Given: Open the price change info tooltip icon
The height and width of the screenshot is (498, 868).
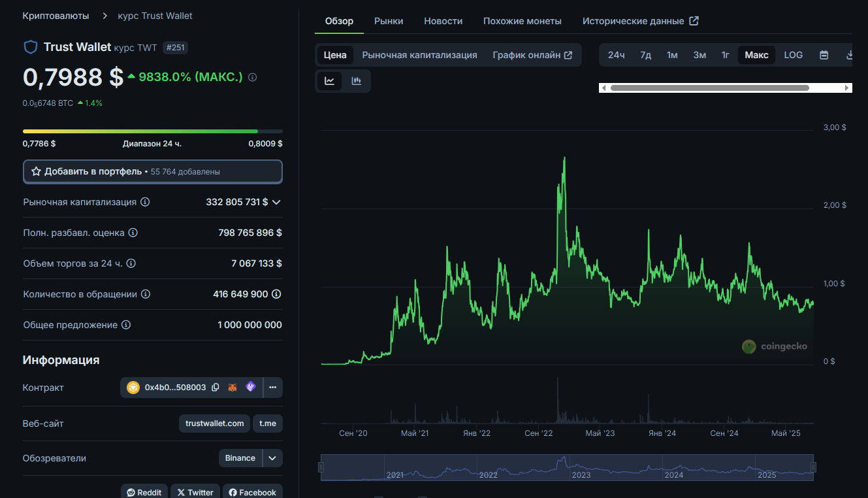Looking at the screenshot, I should tap(253, 77).
